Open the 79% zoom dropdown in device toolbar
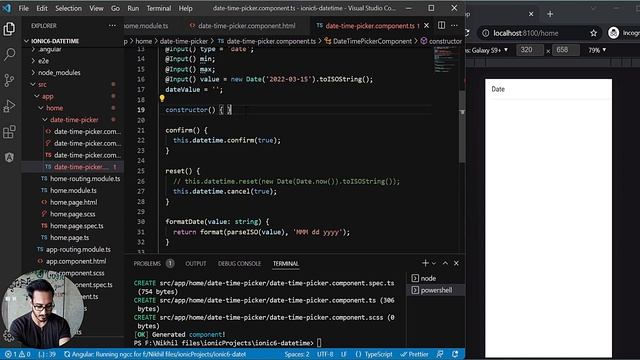The image size is (640, 360). [x=597, y=50]
